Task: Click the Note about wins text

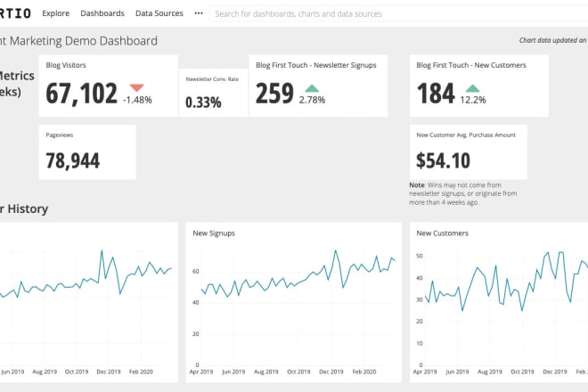Action: (x=463, y=193)
